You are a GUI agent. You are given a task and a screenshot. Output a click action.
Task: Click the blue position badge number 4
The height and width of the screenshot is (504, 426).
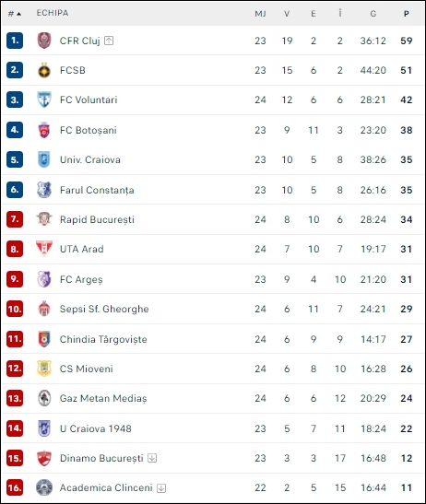pyautogui.click(x=15, y=130)
